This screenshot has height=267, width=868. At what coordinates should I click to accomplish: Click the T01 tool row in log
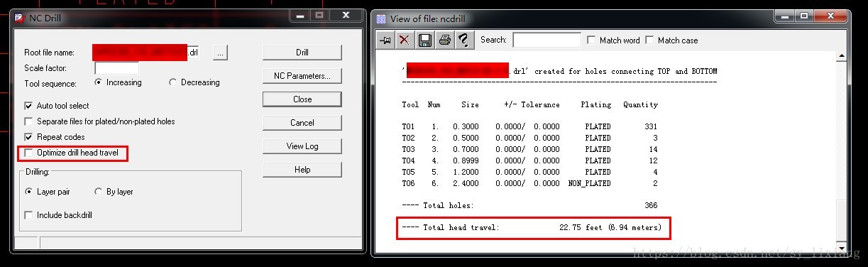[530, 126]
